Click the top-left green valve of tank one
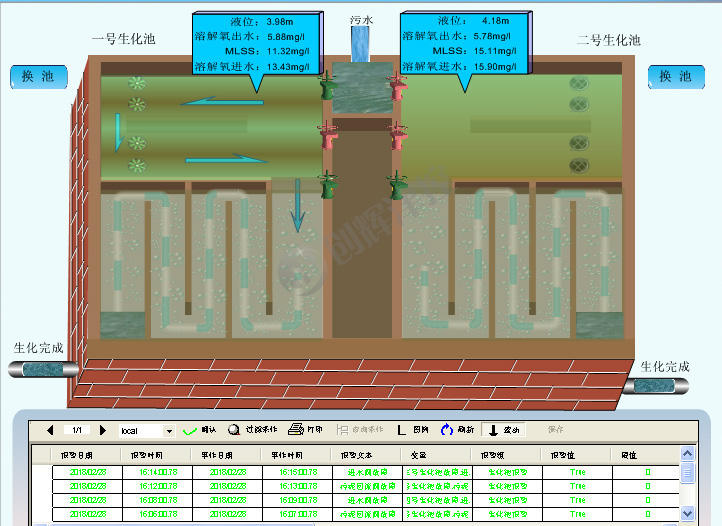 click(326, 86)
